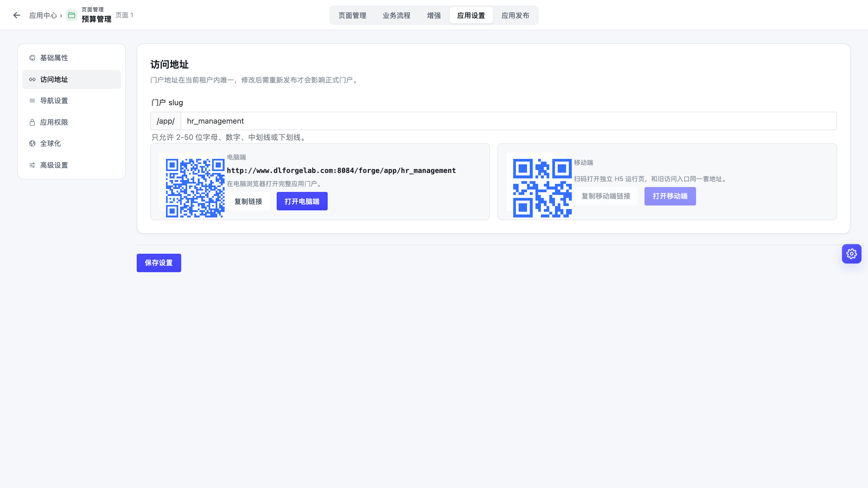Click the 打开电脑端 button

(x=302, y=201)
